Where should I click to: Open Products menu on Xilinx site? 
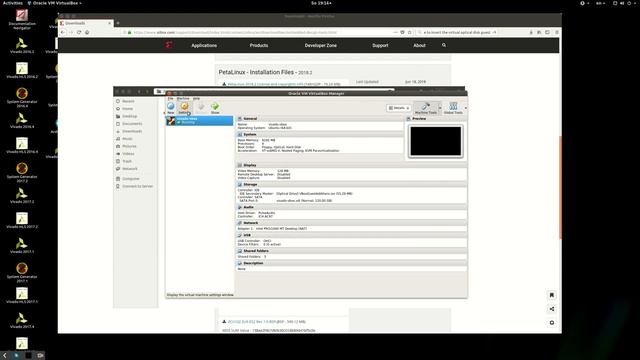tap(259, 45)
